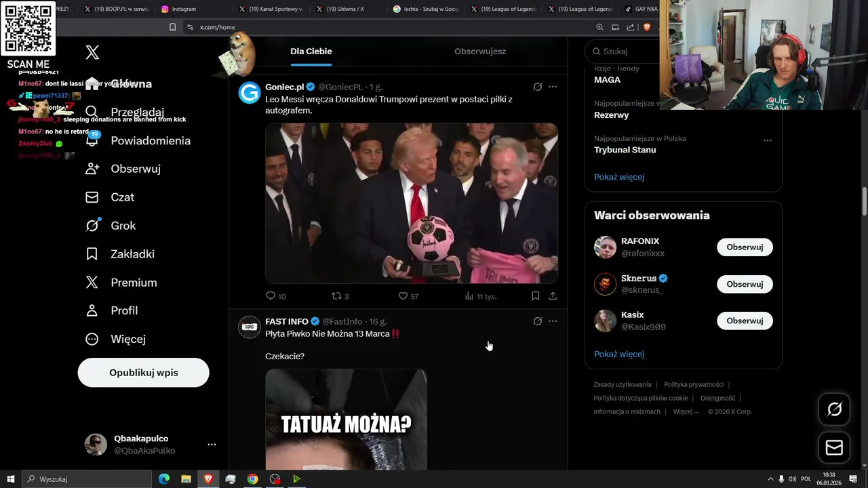Open Windows Start menu

[x=10, y=479]
